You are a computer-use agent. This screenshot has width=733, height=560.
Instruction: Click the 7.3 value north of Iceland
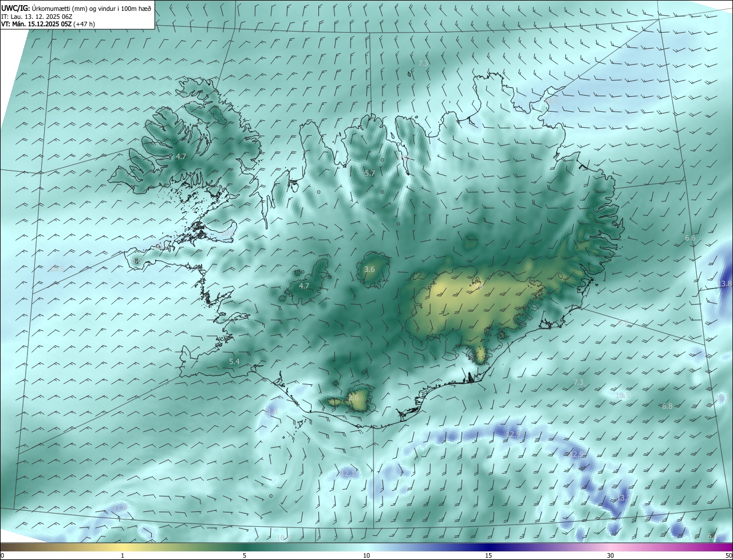tap(423, 63)
